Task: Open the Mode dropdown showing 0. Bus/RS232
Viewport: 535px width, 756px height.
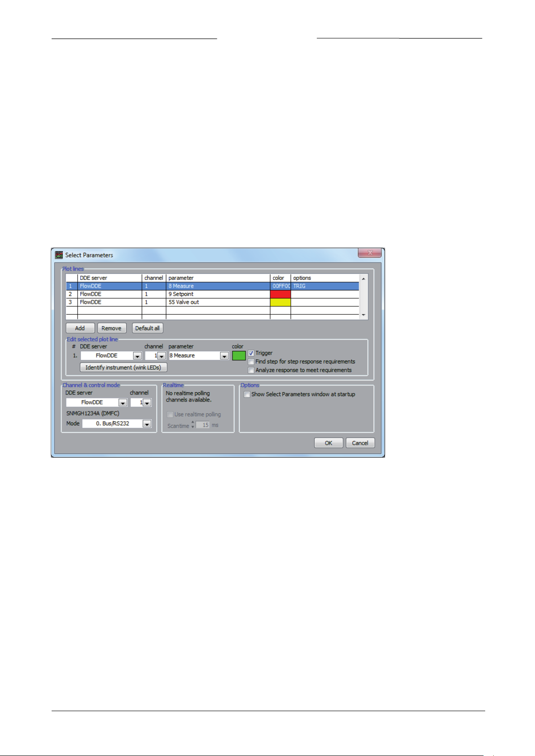Action: 147,424
